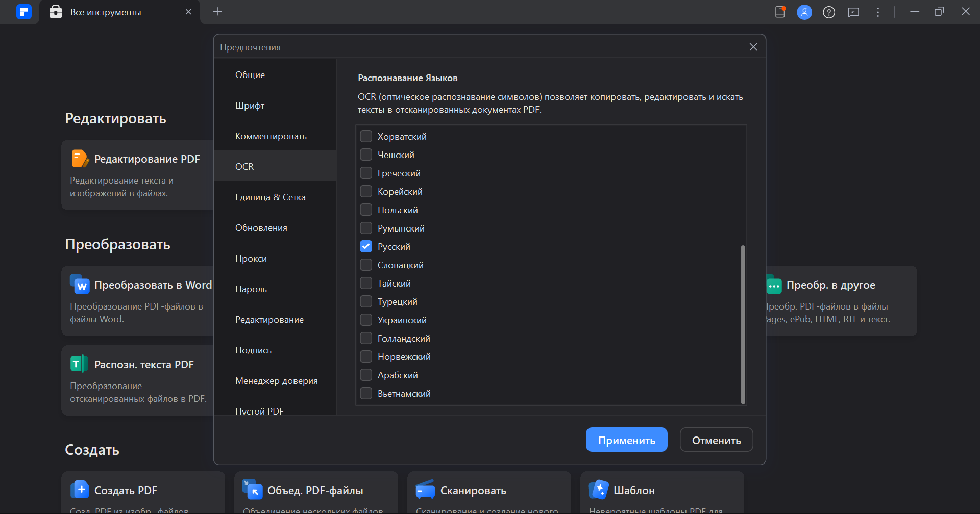The width and height of the screenshot is (980, 514).
Task: Check the Чешский language checkbox
Action: coord(366,155)
